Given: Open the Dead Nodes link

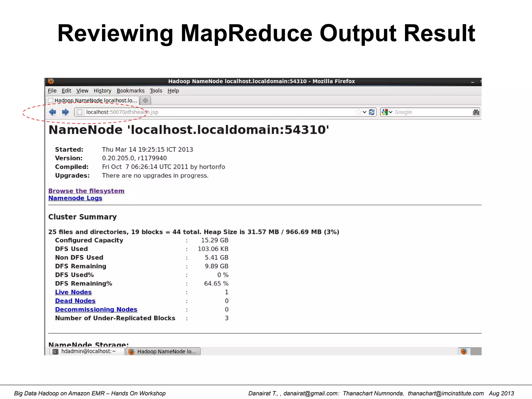Looking at the screenshot, I should coord(75,301).
